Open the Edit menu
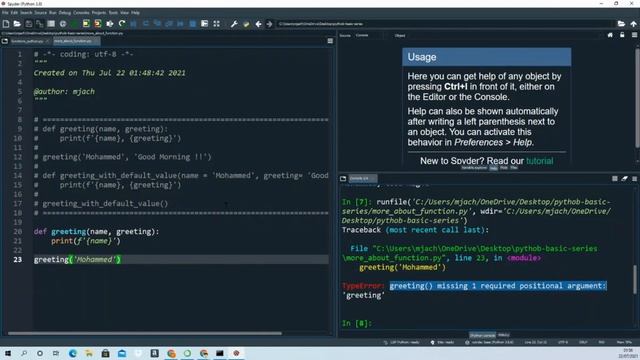 (14, 13)
